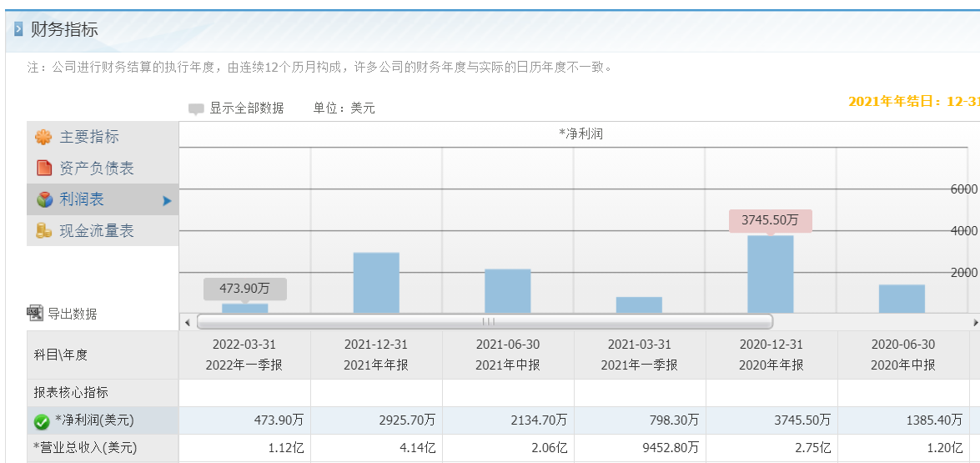Click the *净利润 chart title
Image resolution: width=980 pixels, height=463 pixels.
580,133
